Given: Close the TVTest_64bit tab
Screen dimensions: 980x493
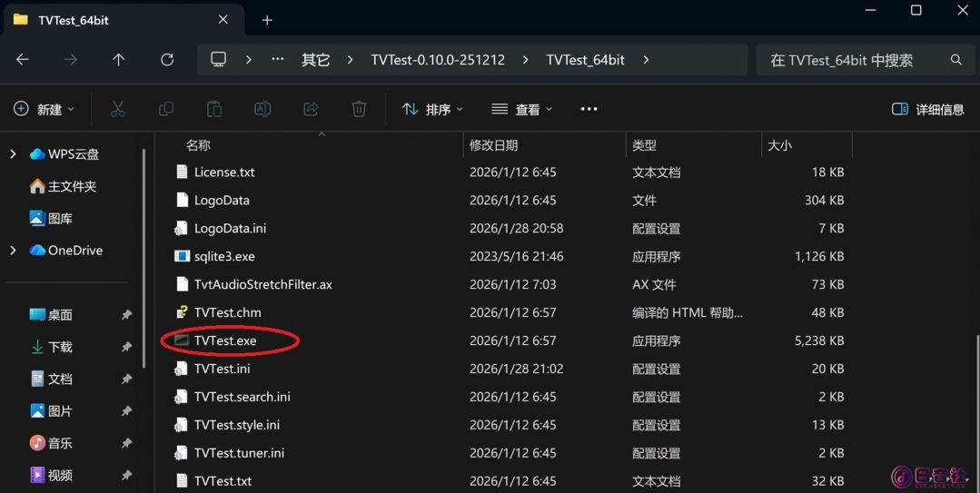Looking at the screenshot, I should coord(223,20).
